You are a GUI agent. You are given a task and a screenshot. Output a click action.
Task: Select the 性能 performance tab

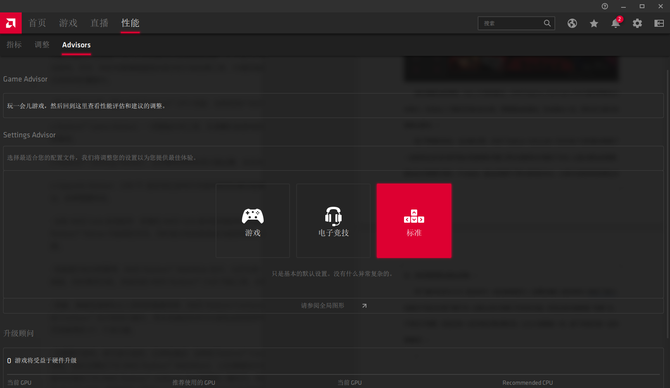(x=130, y=23)
